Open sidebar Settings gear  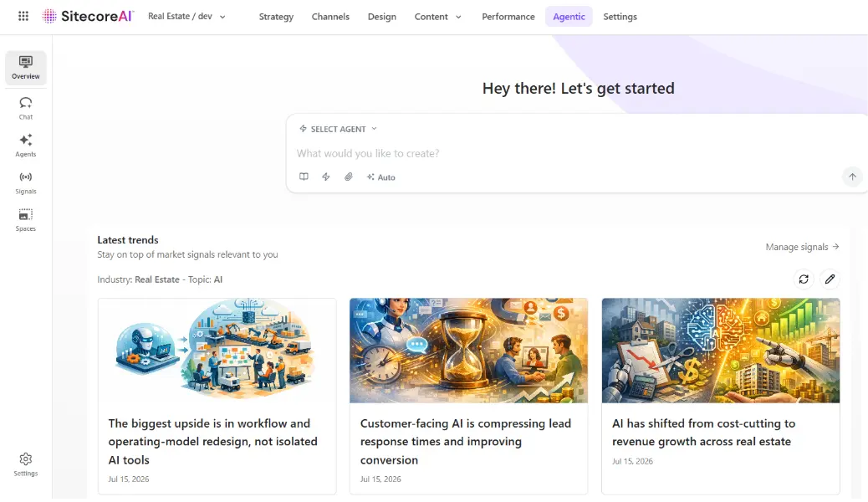pos(25,464)
